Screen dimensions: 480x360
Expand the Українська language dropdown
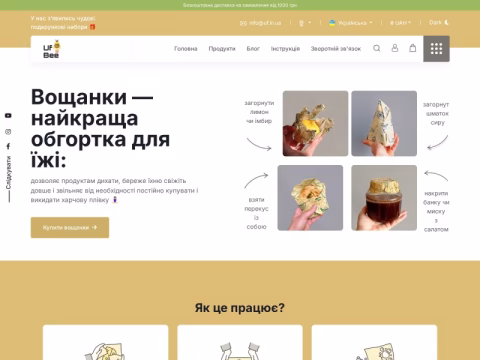[x=351, y=23]
